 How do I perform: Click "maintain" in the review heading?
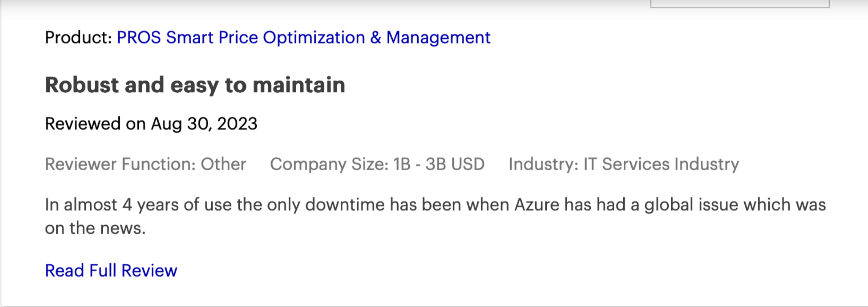tap(299, 85)
